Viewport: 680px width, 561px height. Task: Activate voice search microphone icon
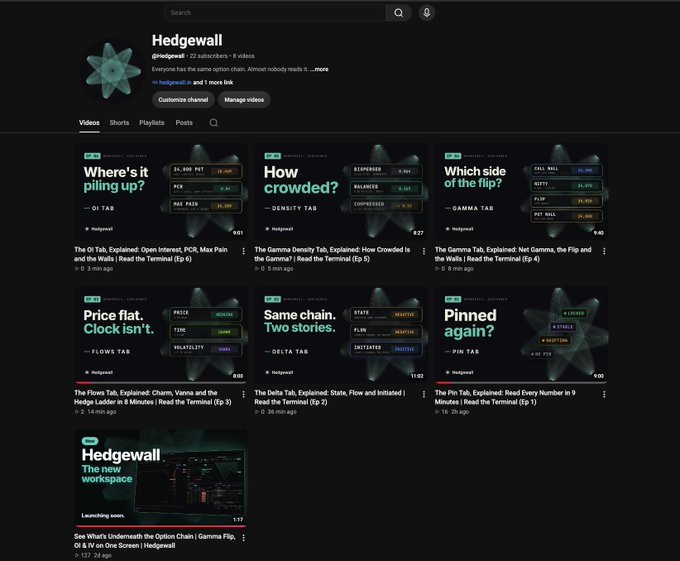tap(427, 13)
